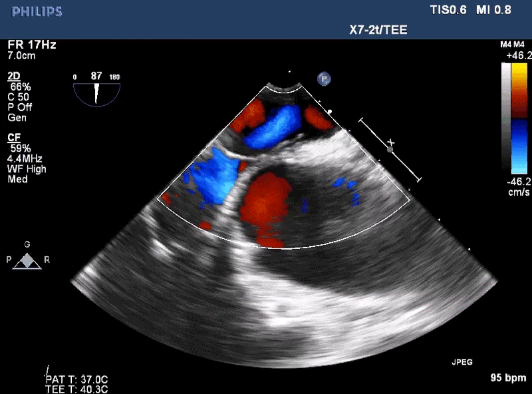The image size is (532, 394).
Task: Click the JPEG compression label
Action: [462, 363]
